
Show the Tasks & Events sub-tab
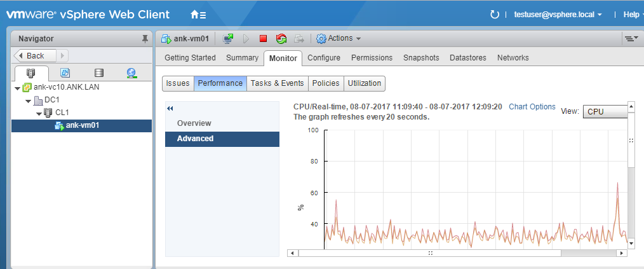pos(278,83)
